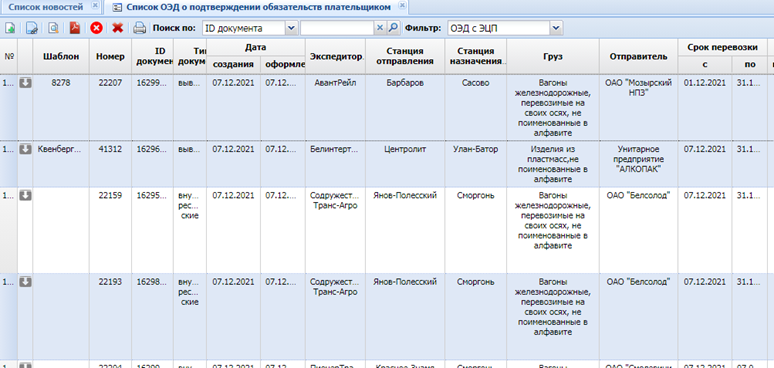Click icon on the active ОЭД list tab

pos(116,7)
